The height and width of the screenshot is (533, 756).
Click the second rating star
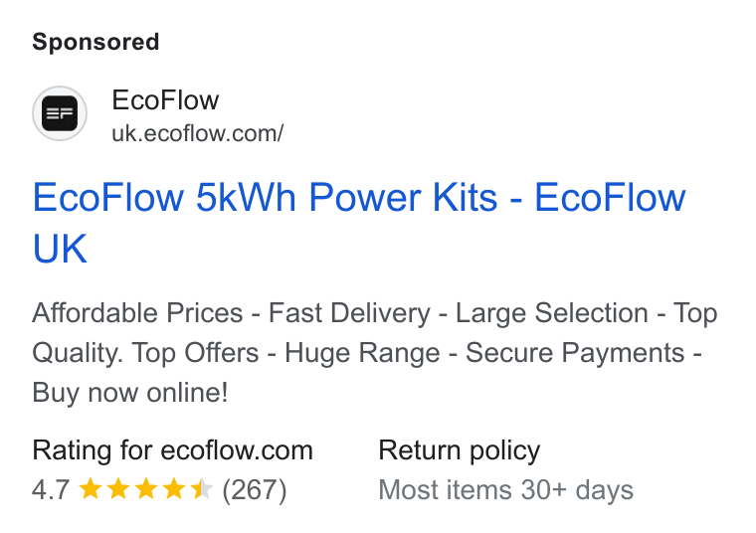point(117,489)
